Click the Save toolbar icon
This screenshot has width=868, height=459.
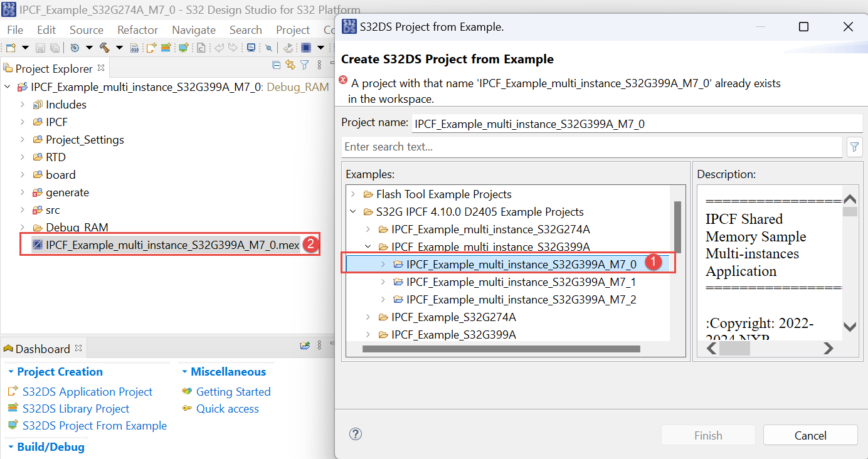pos(40,48)
